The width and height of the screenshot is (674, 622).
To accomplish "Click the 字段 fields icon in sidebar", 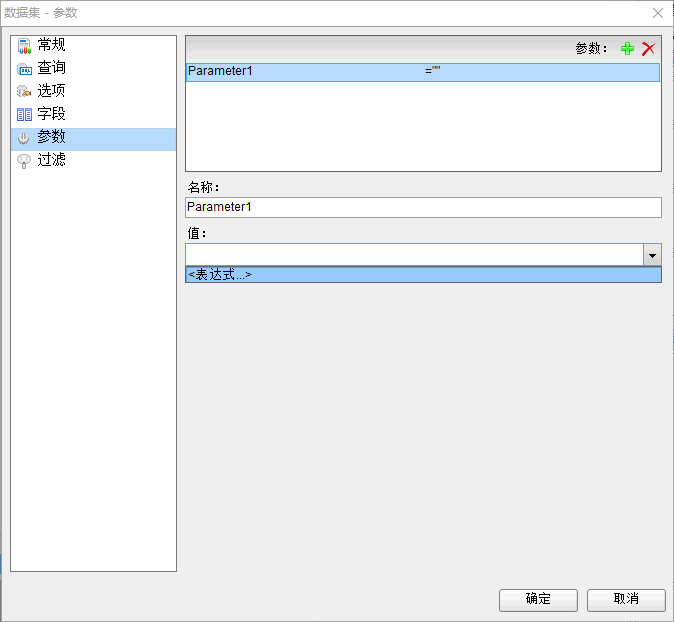I will (x=24, y=114).
